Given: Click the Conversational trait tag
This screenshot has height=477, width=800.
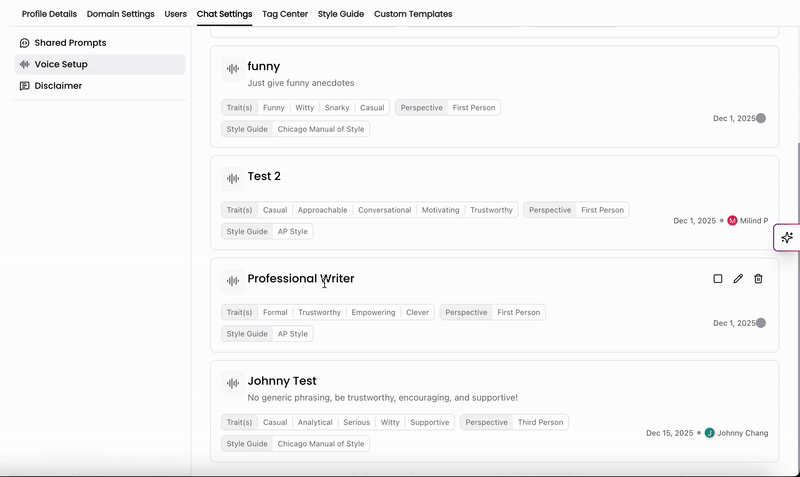Looking at the screenshot, I should coord(385,210).
